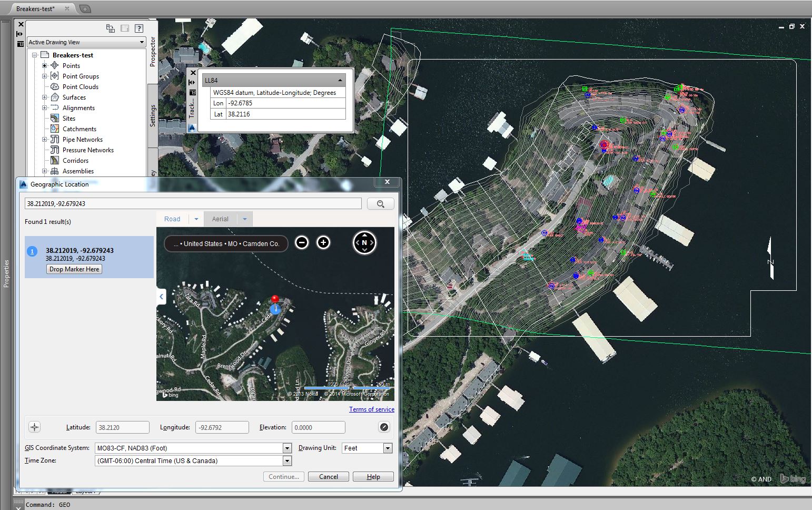Open the Prospector vertical tab

(152, 52)
